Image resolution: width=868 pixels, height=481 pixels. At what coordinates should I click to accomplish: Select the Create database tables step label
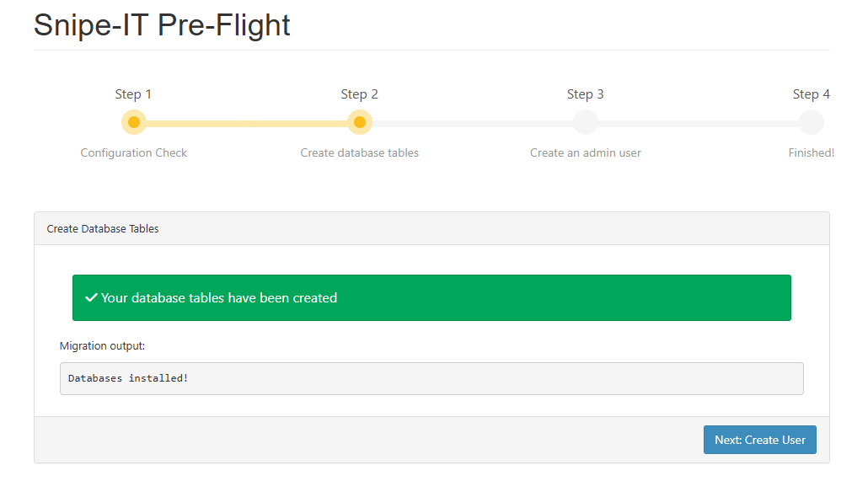pos(360,152)
